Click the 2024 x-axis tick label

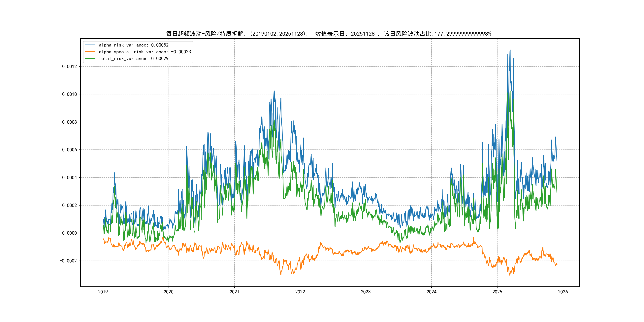pyautogui.click(x=432, y=292)
